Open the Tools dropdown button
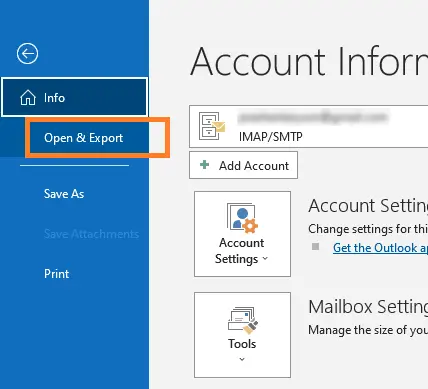The width and height of the screenshot is (428, 389). [242, 335]
